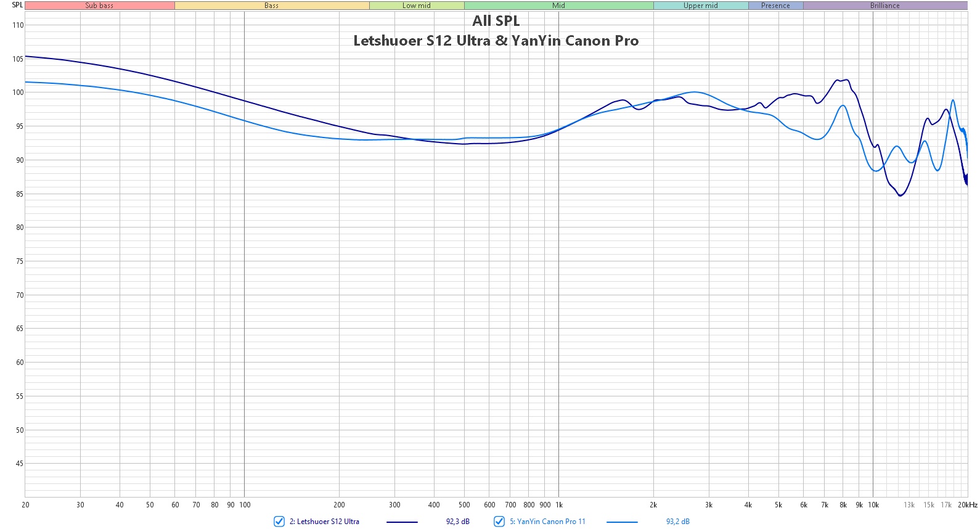Click the 200 frequency axis label
This screenshot has height=529, width=980.
[x=339, y=505]
